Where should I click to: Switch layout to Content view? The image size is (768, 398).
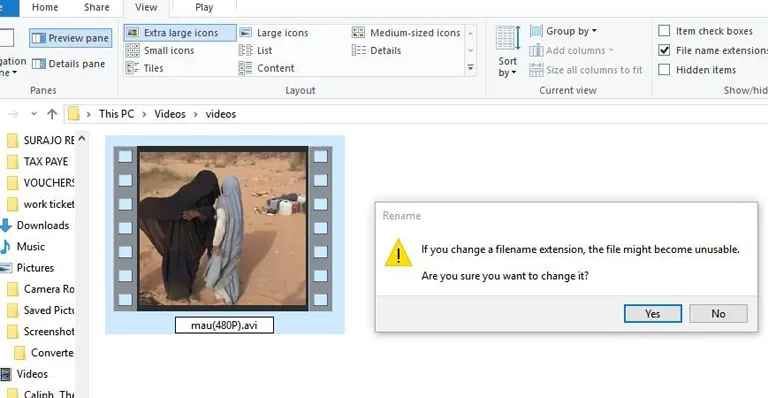tap(266, 68)
